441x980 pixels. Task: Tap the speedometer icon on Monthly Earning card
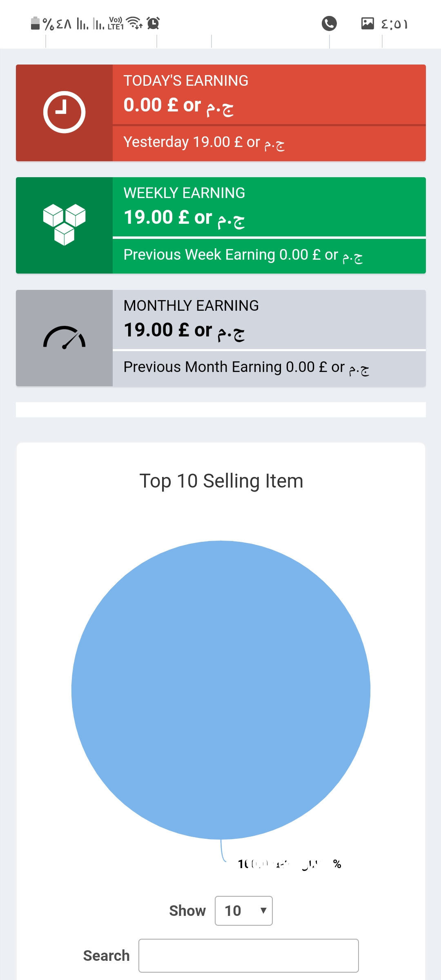point(64,338)
